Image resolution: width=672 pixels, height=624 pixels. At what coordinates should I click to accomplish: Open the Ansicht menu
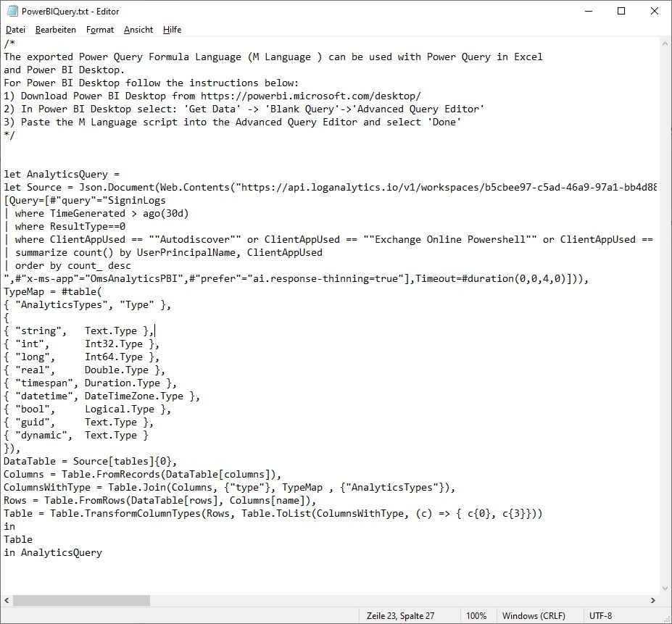pyautogui.click(x=138, y=30)
